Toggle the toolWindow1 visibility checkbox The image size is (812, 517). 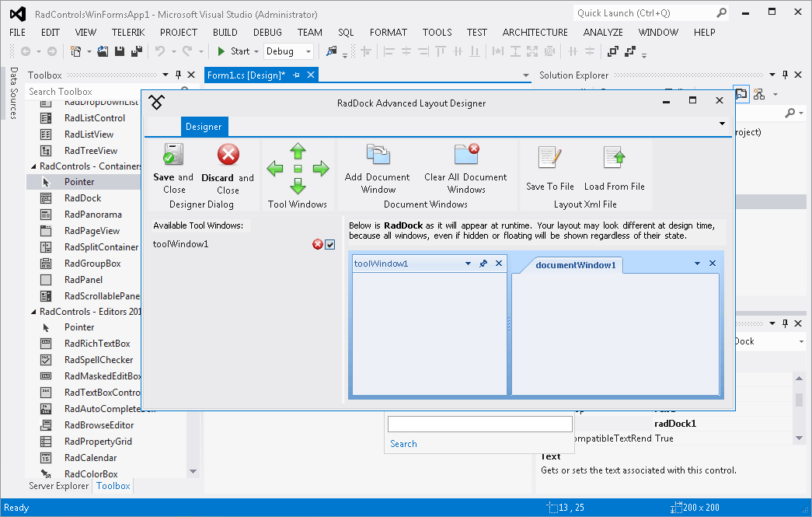pyautogui.click(x=330, y=245)
